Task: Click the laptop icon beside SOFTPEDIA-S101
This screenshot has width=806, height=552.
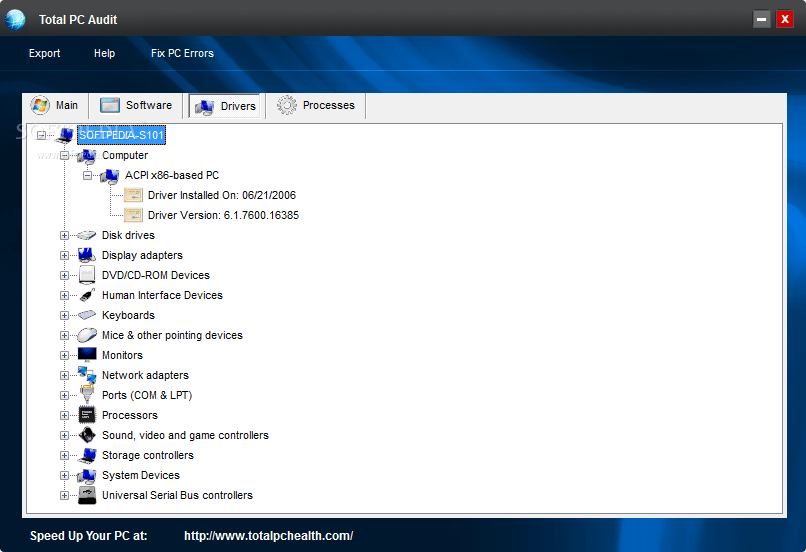Action: tap(65, 135)
